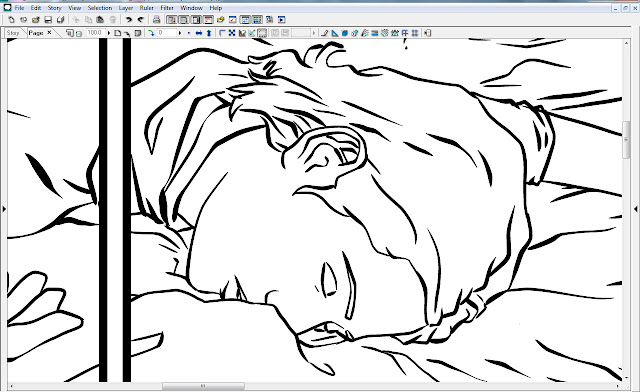This screenshot has height=392, width=640.
Task: Open the Story menu
Action: point(54,8)
